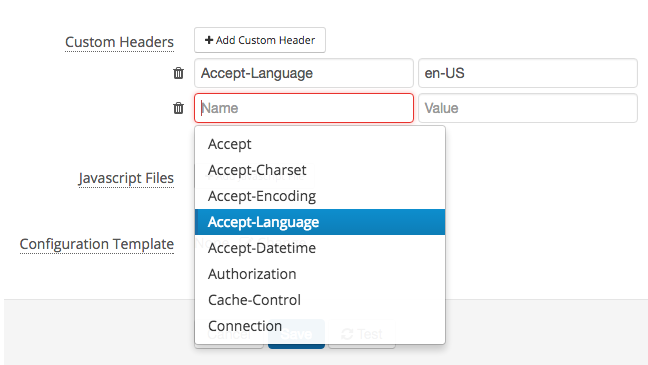Click the Add Custom Header button
The width and height of the screenshot is (648, 365).
pos(260,40)
